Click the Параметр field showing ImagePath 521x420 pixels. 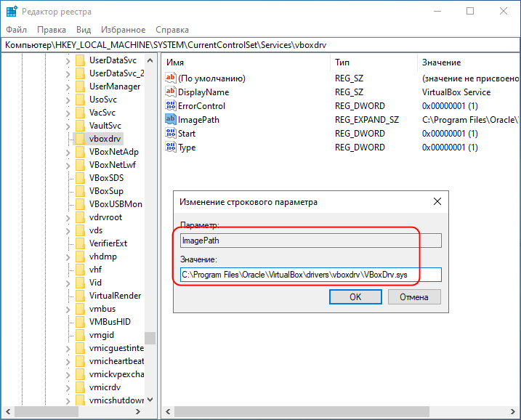pos(311,241)
